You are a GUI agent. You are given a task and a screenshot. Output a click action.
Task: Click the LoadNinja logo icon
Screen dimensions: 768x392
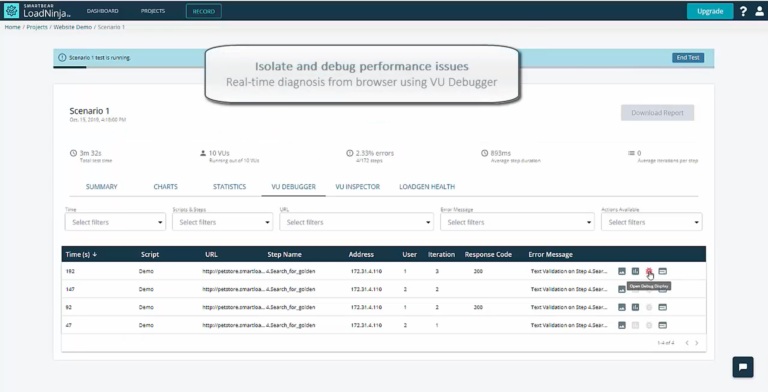tap(11, 10)
